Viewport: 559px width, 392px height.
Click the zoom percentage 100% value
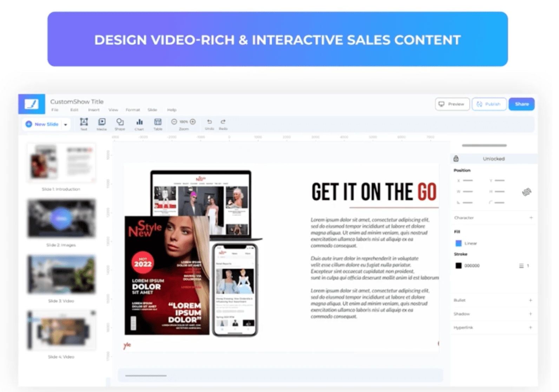click(183, 122)
